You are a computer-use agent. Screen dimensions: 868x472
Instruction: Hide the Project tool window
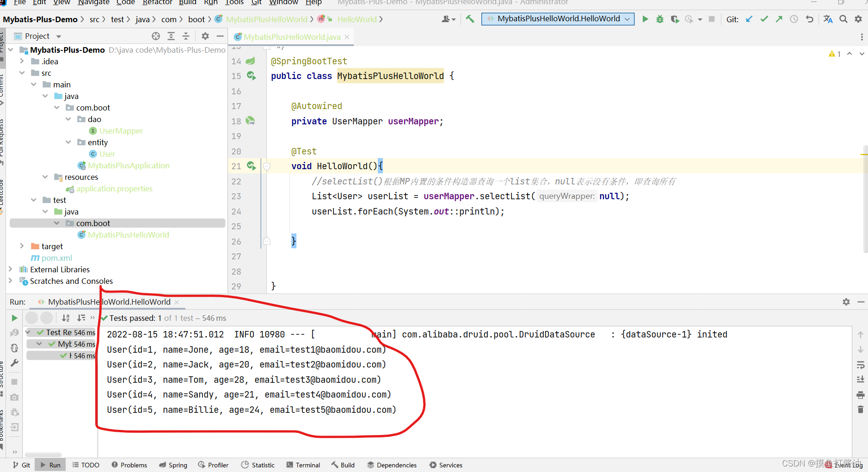[x=220, y=36]
